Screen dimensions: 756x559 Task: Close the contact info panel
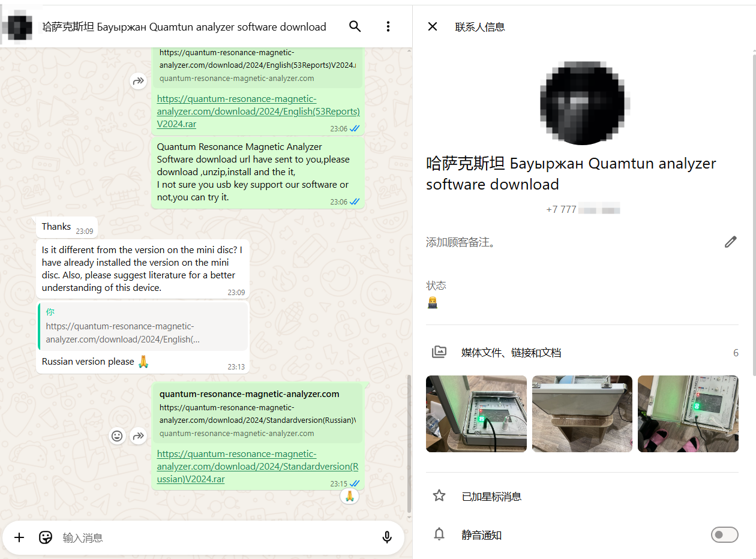(x=432, y=26)
